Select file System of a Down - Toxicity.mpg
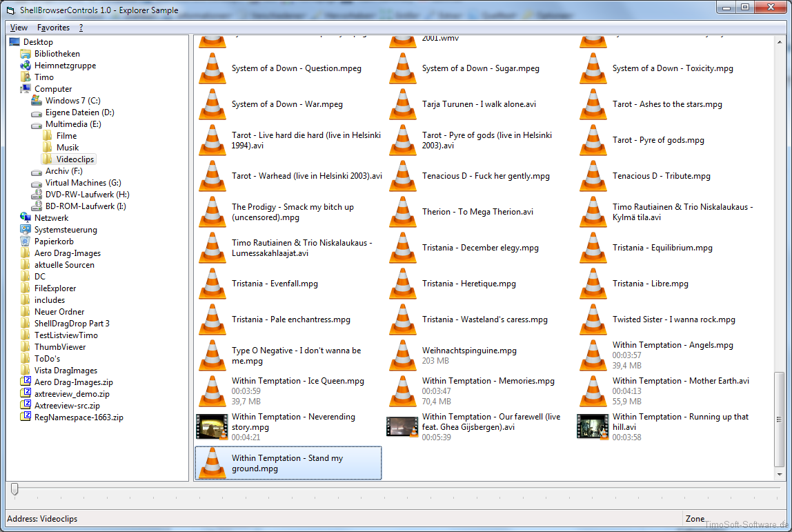This screenshot has height=532, width=792. [x=673, y=68]
